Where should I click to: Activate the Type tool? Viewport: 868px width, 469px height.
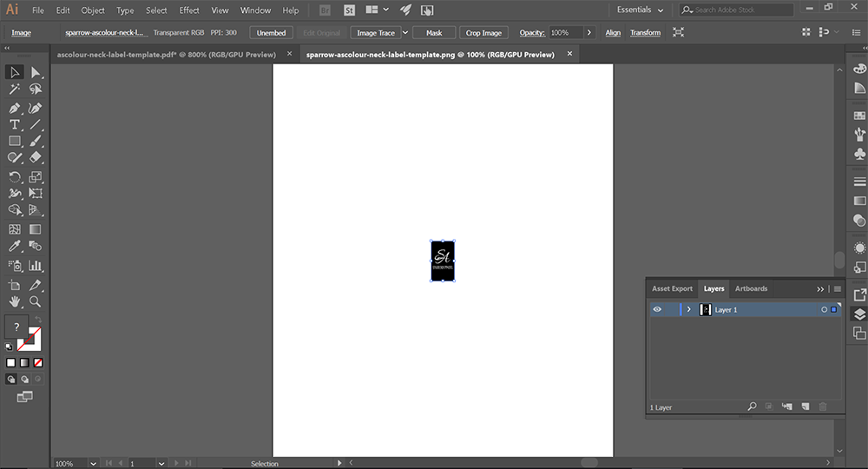(15, 124)
